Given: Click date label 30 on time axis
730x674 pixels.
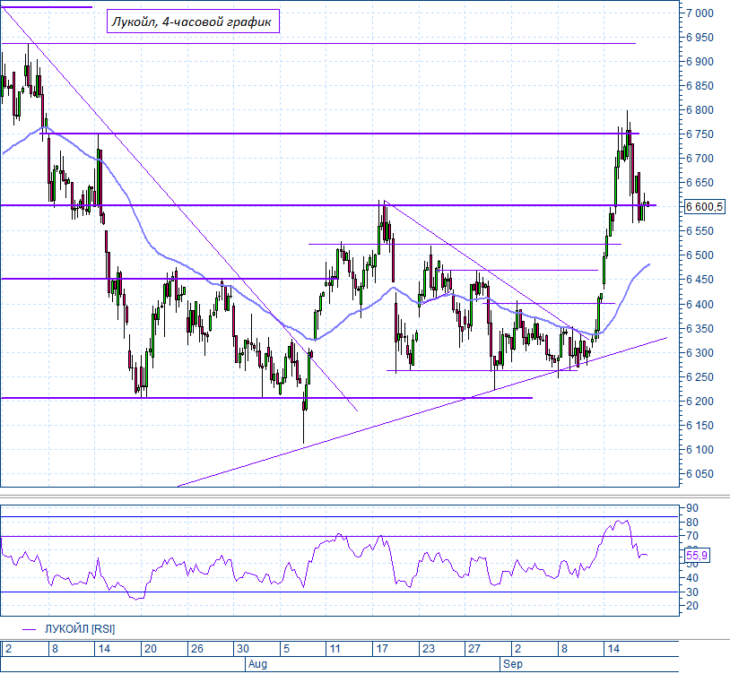Looking at the screenshot, I should pyautogui.click(x=243, y=648).
